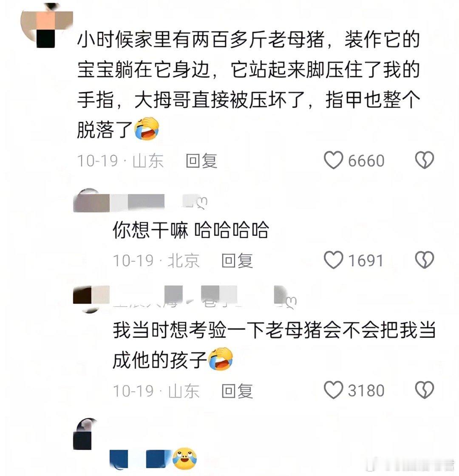This screenshot has width=459, height=476.
Task: Tap broken heart on 1691-likes reply
Action: pyautogui.click(x=425, y=260)
